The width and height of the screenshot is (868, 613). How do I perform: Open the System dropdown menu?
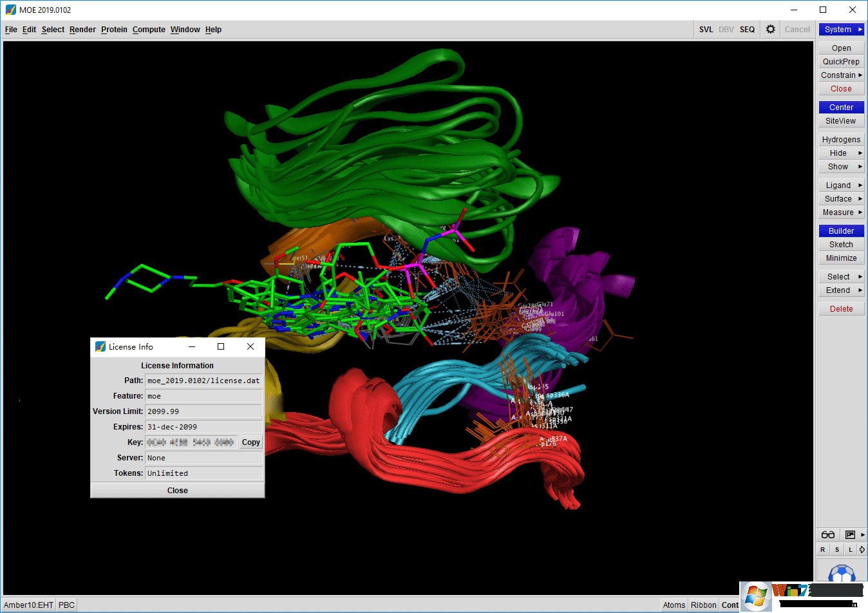click(841, 29)
